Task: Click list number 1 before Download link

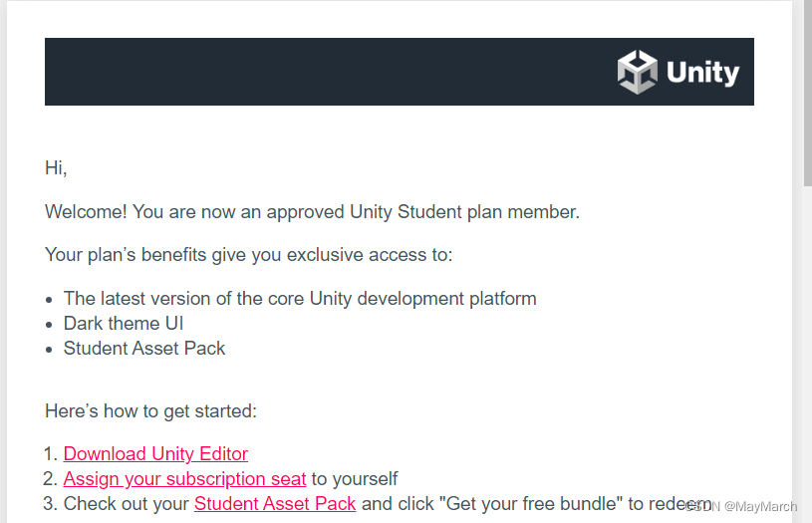Action: pyautogui.click(x=50, y=453)
